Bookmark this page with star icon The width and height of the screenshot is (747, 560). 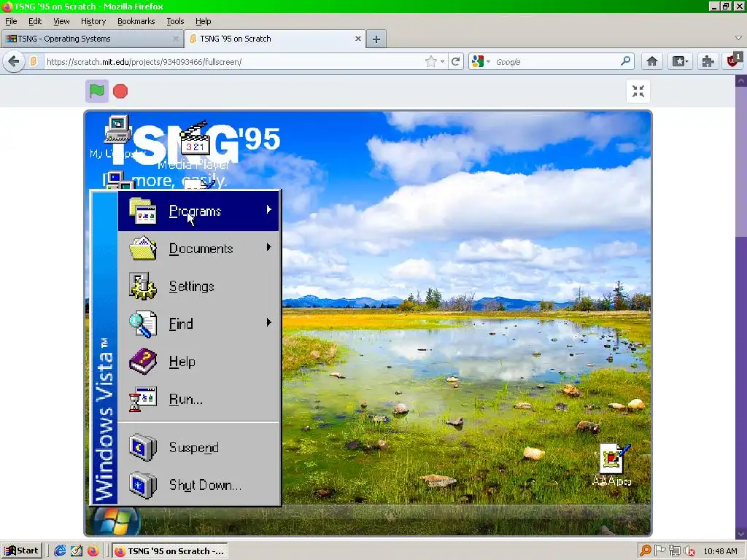point(430,61)
